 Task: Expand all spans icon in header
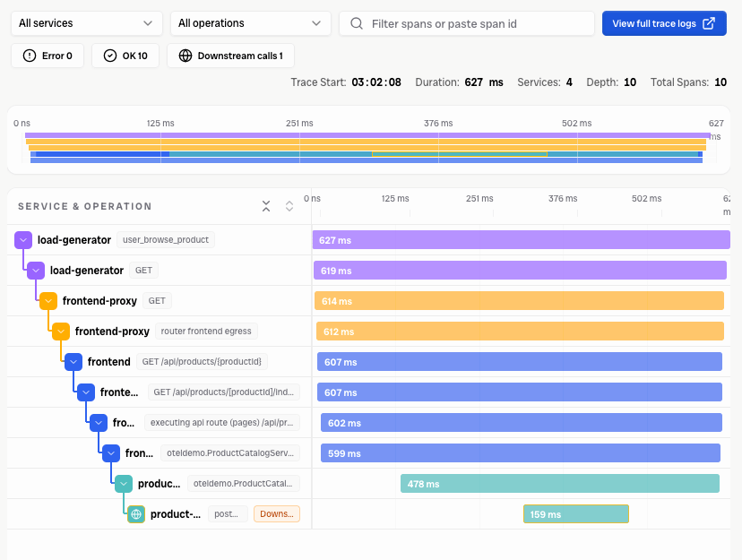289,206
